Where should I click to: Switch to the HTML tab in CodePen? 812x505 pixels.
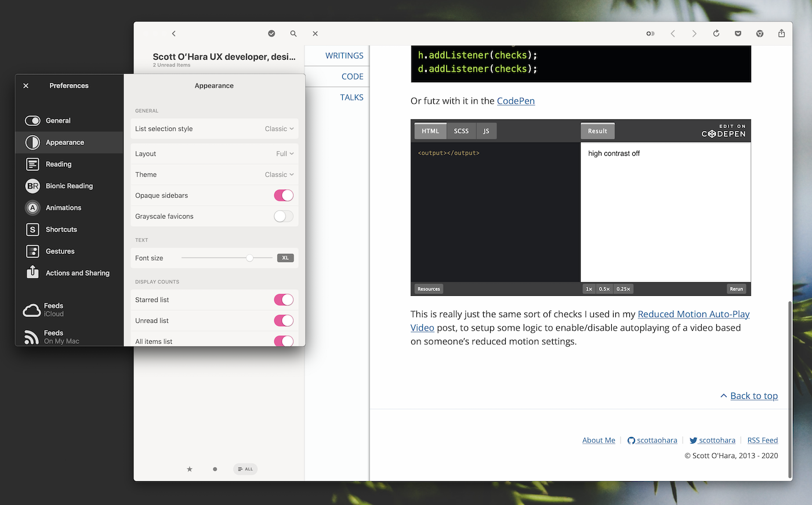(430, 131)
